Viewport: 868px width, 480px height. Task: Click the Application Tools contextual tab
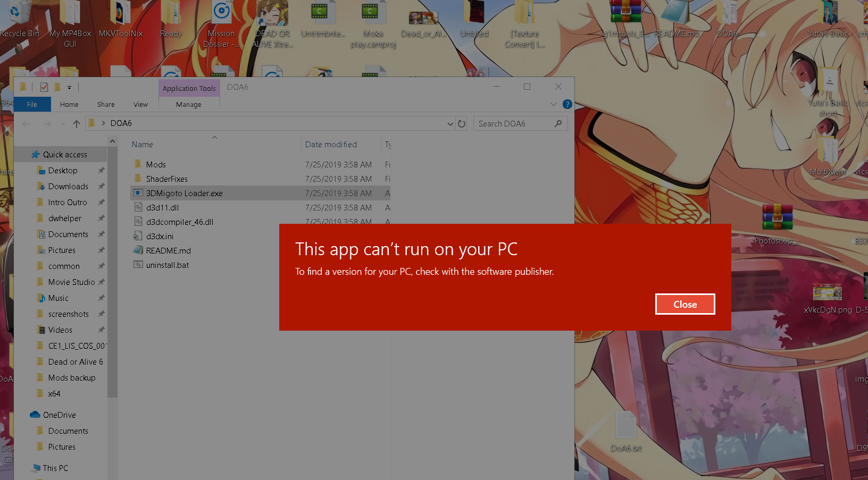click(x=189, y=88)
